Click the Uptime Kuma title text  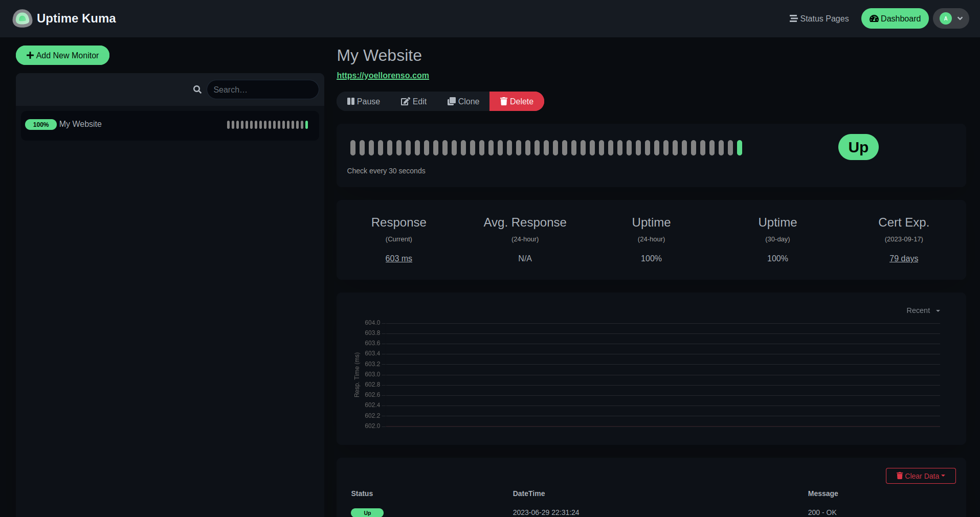click(76, 18)
